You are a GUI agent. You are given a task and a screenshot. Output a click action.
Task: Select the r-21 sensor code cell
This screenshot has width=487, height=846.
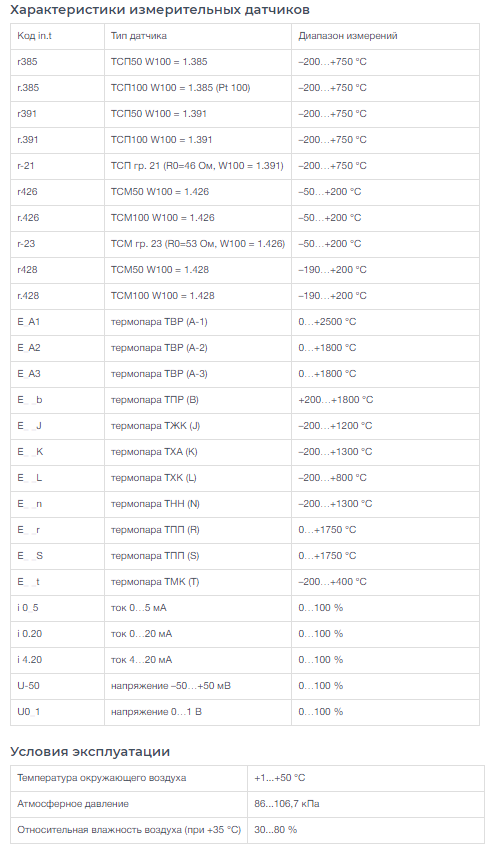click(x=57, y=166)
